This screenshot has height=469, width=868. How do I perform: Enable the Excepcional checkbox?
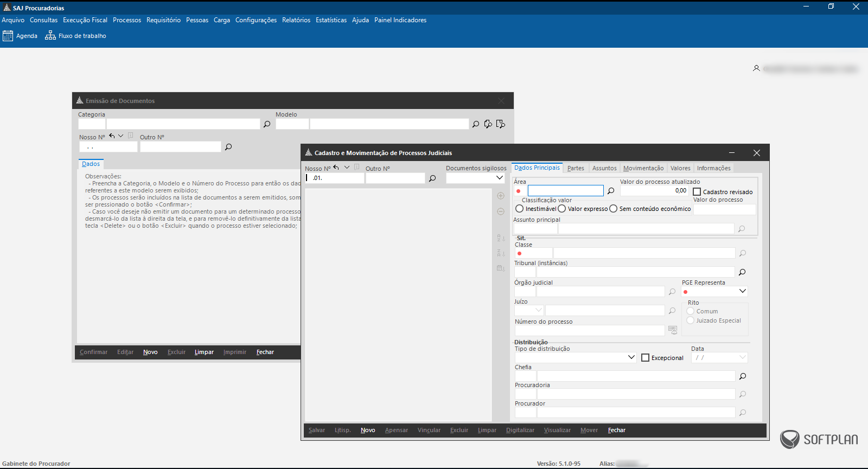point(646,358)
